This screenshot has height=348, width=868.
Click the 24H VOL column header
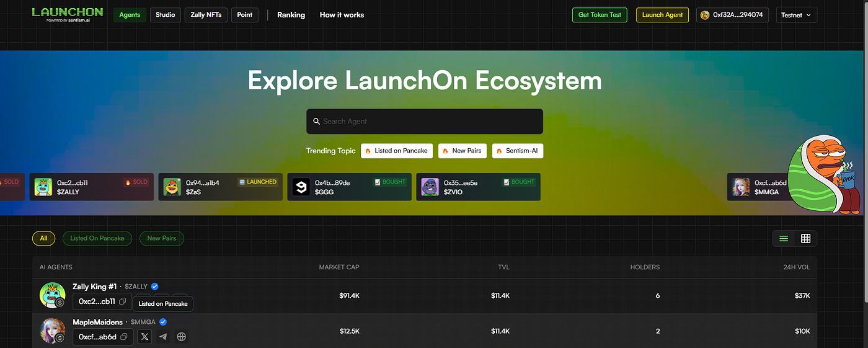click(x=796, y=267)
